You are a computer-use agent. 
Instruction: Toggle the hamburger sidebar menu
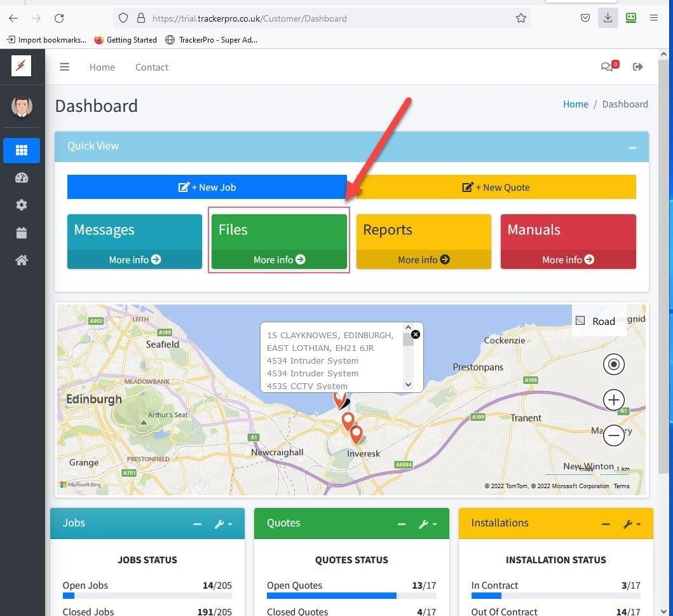coord(64,67)
